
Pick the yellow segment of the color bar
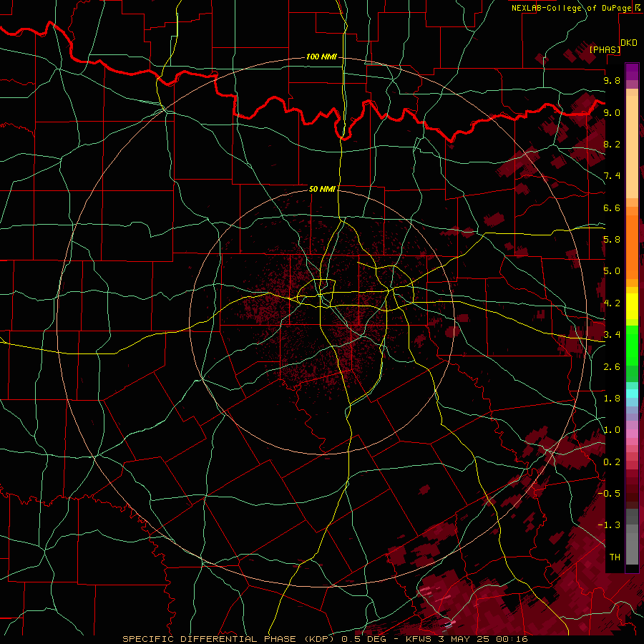632,306
